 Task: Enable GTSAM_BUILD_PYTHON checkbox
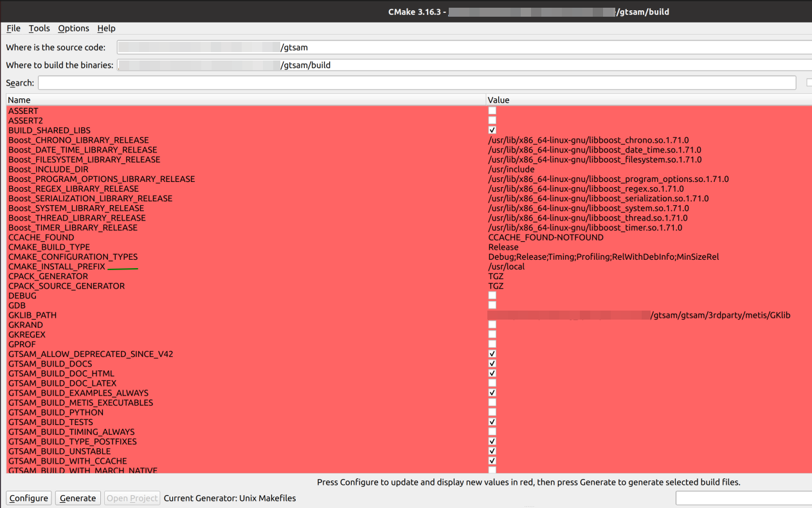coord(492,412)
